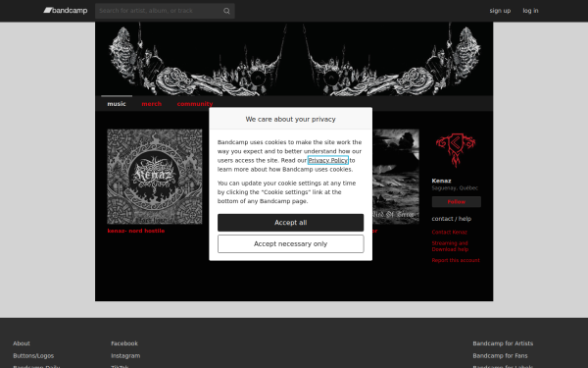Select the music tab
This screenshot has width=588, height=368.
[x=117, y=104]
